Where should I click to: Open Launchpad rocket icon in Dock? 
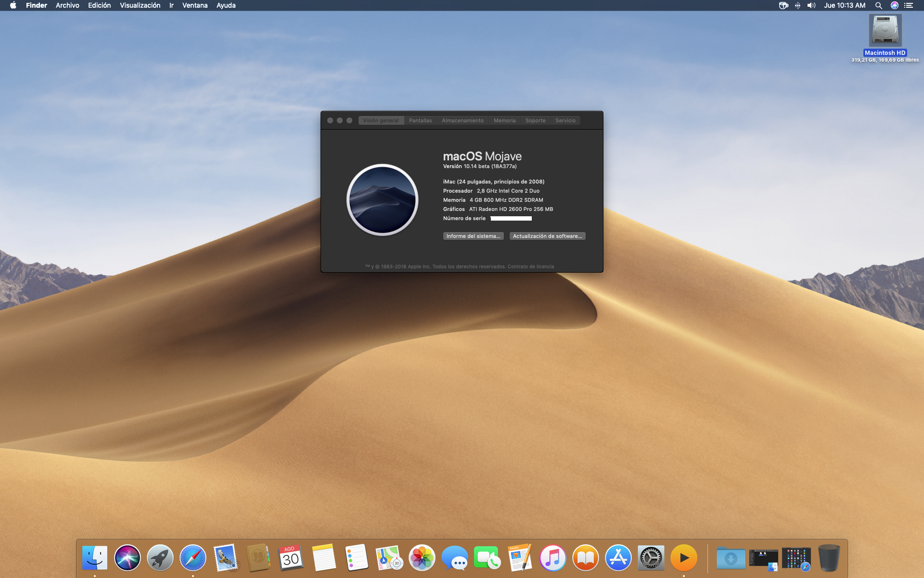pyautogui.click(x=160, y=558)
